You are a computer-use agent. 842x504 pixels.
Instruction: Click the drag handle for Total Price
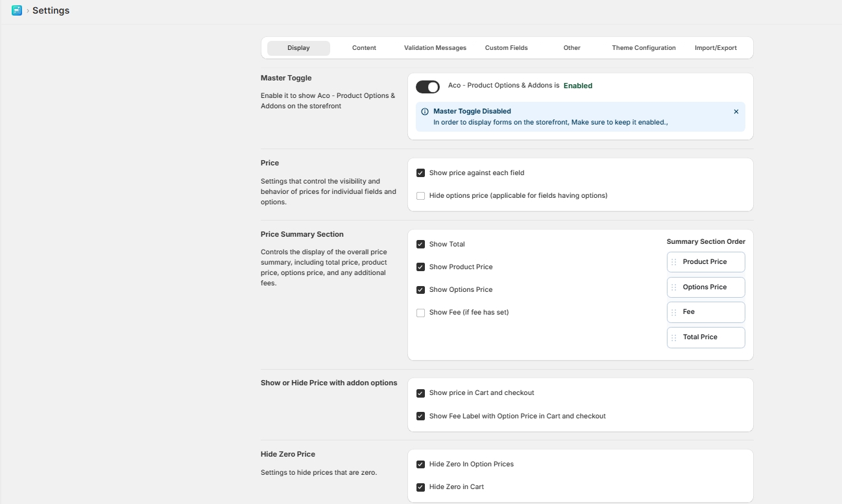673,337
